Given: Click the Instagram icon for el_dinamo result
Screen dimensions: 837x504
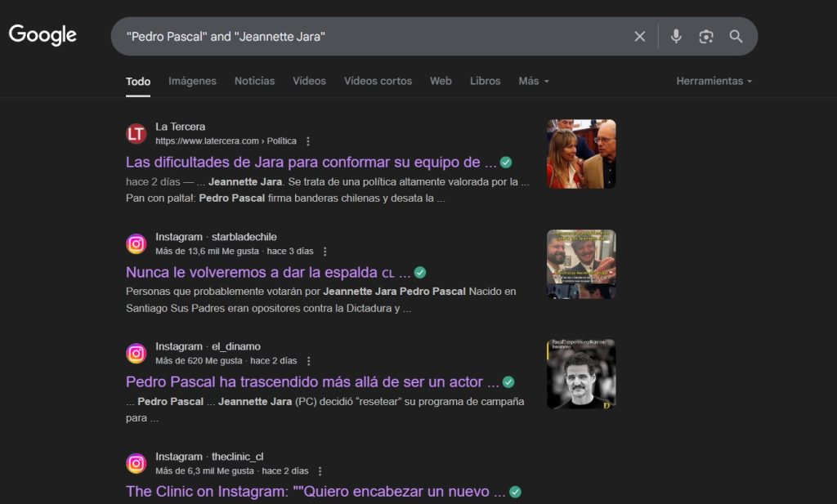Looking at the screenshot, I should tap(137, 353).
